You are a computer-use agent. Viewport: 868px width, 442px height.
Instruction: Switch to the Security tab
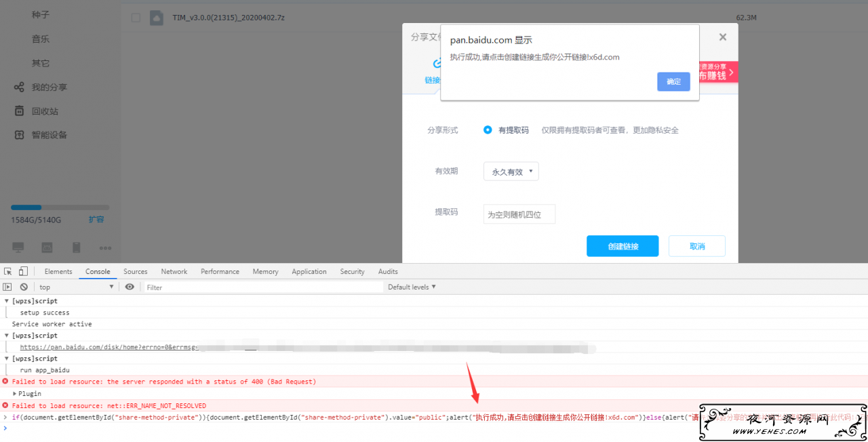click(x=352, y=271)
